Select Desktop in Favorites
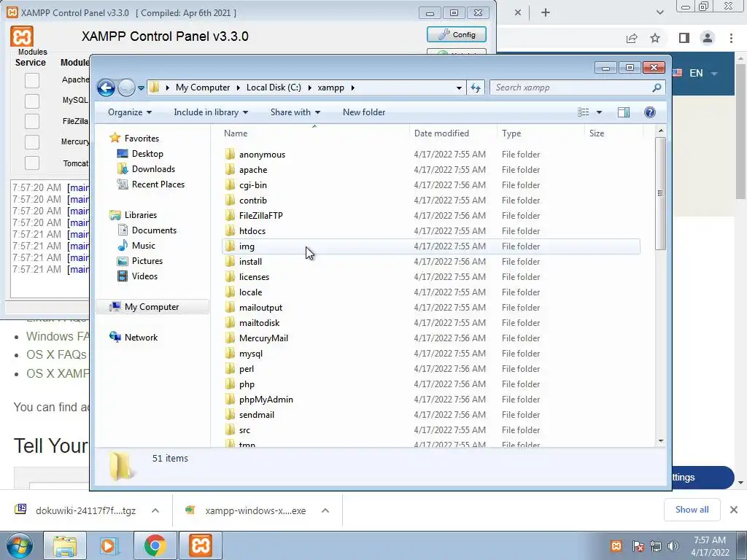The width and height of the screenshot is (747, 560). (147, 154)
